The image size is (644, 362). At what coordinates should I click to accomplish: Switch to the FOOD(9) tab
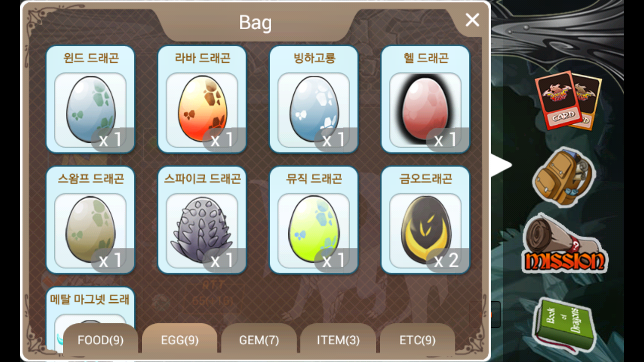pyautogui.click(x=101, y=340)
